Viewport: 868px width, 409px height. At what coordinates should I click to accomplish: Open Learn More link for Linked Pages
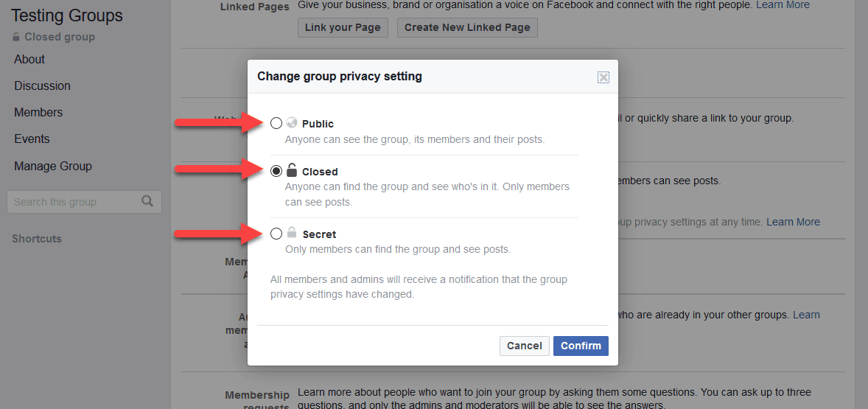(783, 5)
